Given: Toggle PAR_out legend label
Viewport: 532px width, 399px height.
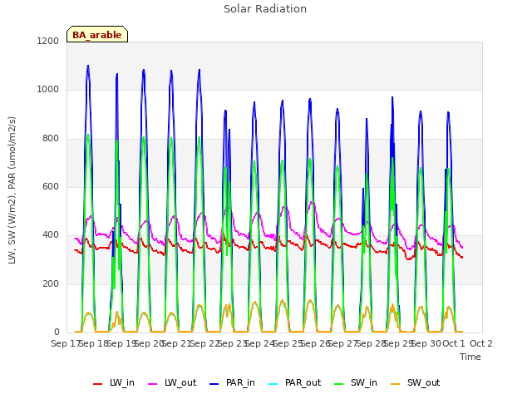Looking at the screenshot, I should point(294,382).
